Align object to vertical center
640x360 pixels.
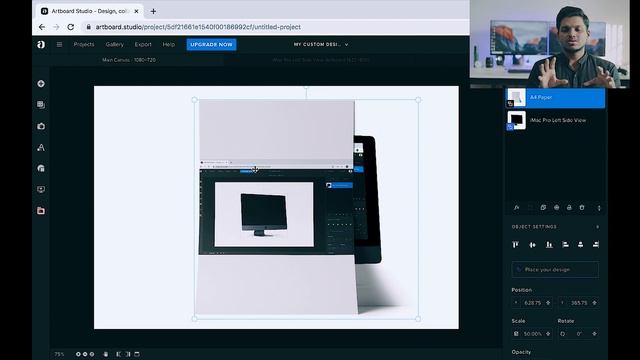tap(532, 244)
